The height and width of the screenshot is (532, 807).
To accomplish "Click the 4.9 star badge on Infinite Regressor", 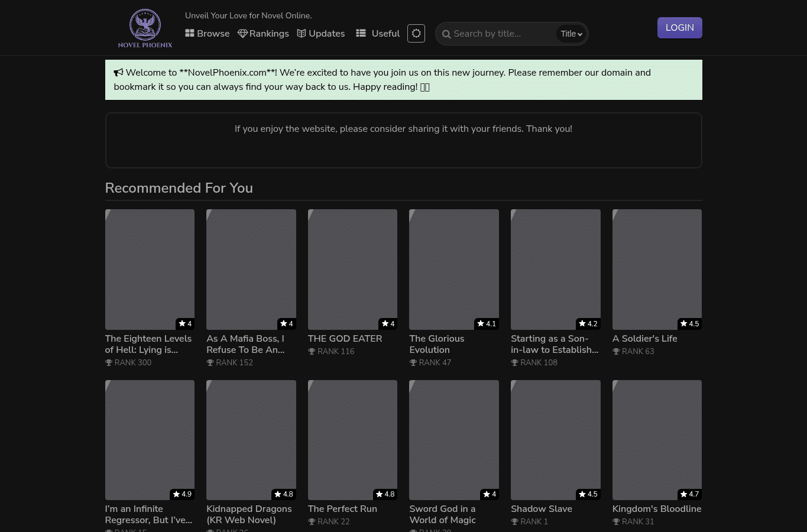I will pos(182,494).
